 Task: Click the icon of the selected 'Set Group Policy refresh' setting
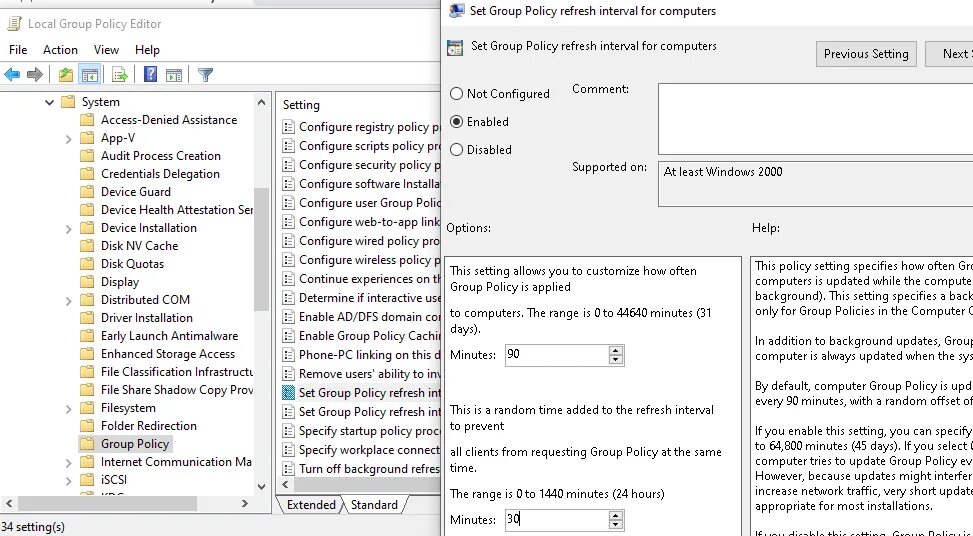(288, 393)
